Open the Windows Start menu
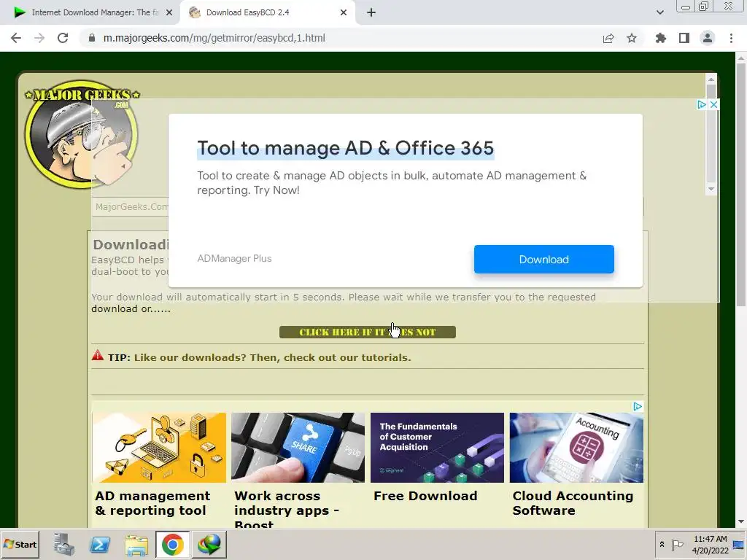Screen dimensions: 747x560 pos(20,544)
